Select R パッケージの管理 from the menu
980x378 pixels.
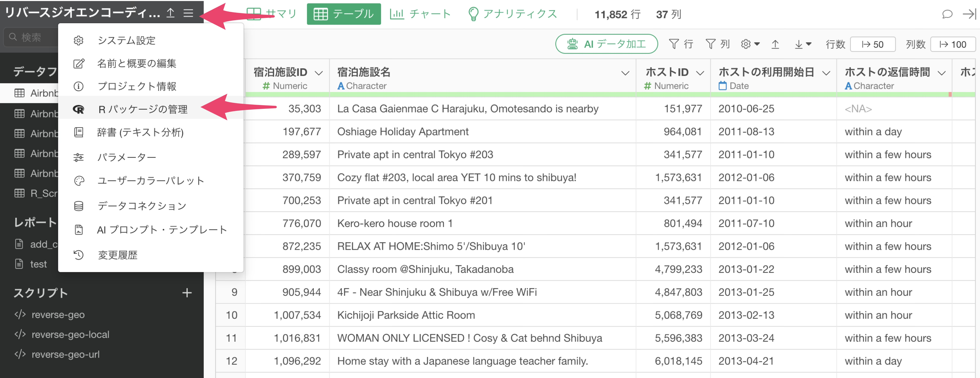142,110
